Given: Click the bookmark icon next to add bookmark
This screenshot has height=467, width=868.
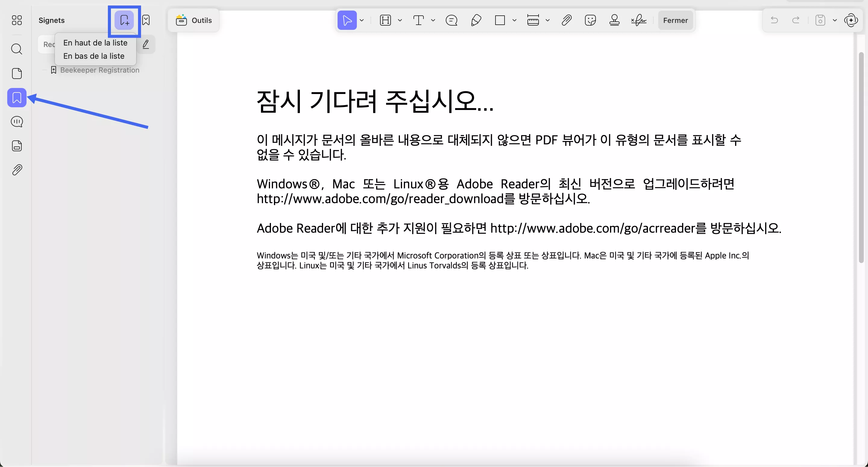Looking at the screenshot, I should 146,20.
